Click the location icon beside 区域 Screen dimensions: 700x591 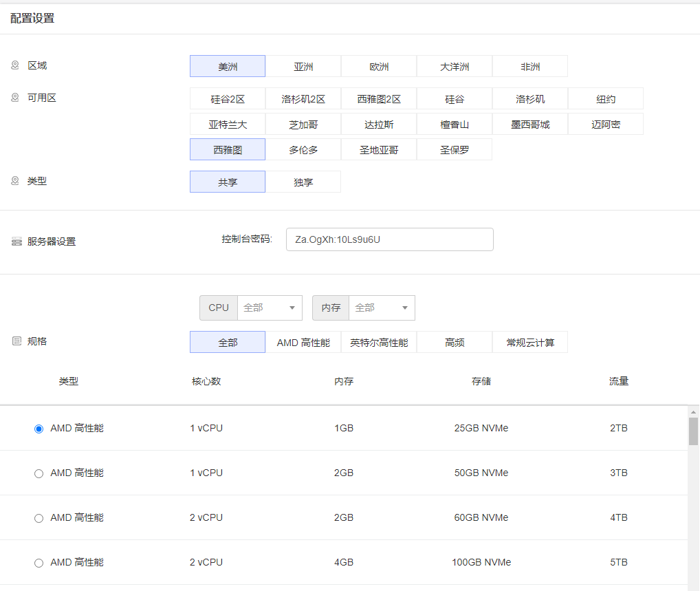coord(15,65)
